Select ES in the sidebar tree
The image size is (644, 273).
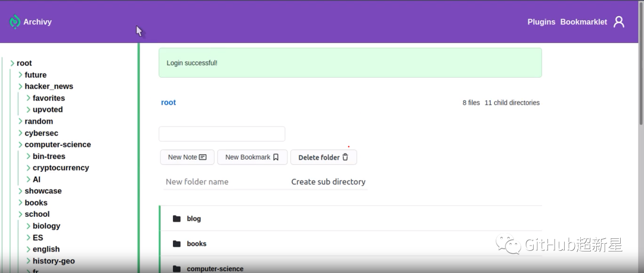(38, 238)
